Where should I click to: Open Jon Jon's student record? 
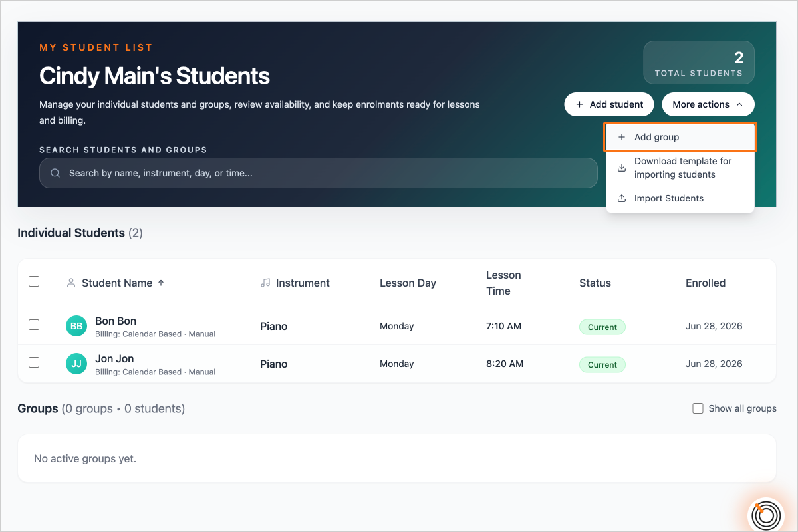(114, 358)
